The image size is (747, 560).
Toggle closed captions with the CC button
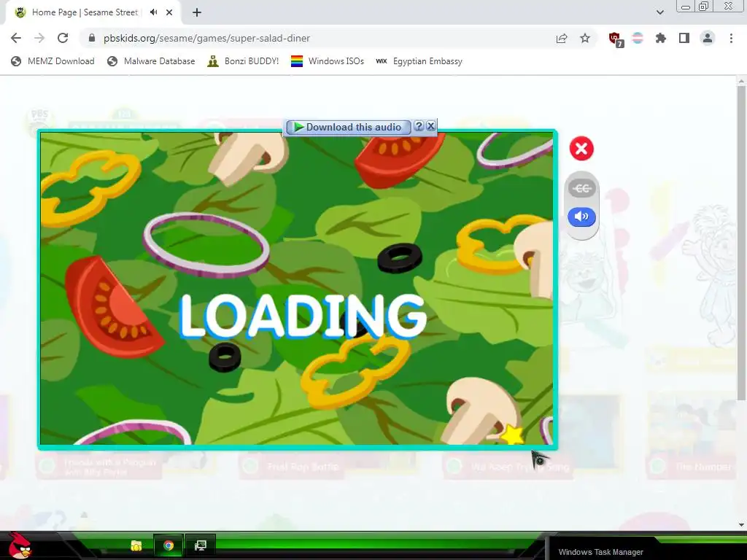581,189
